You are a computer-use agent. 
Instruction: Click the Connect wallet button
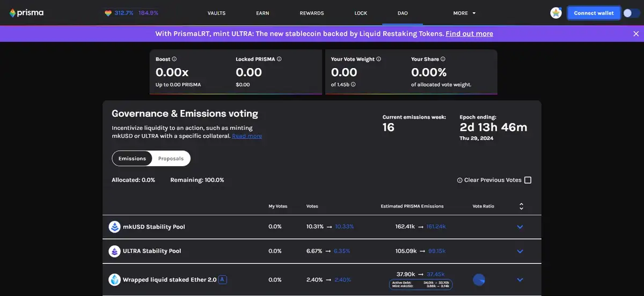pos(594,13)
